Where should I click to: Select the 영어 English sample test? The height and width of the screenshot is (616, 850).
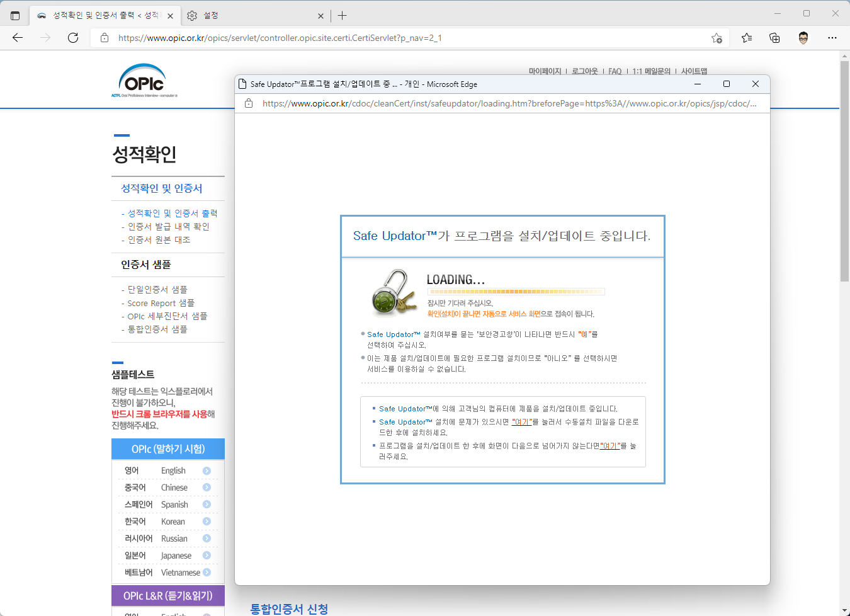pyautogui.click(x=168, y=471)
